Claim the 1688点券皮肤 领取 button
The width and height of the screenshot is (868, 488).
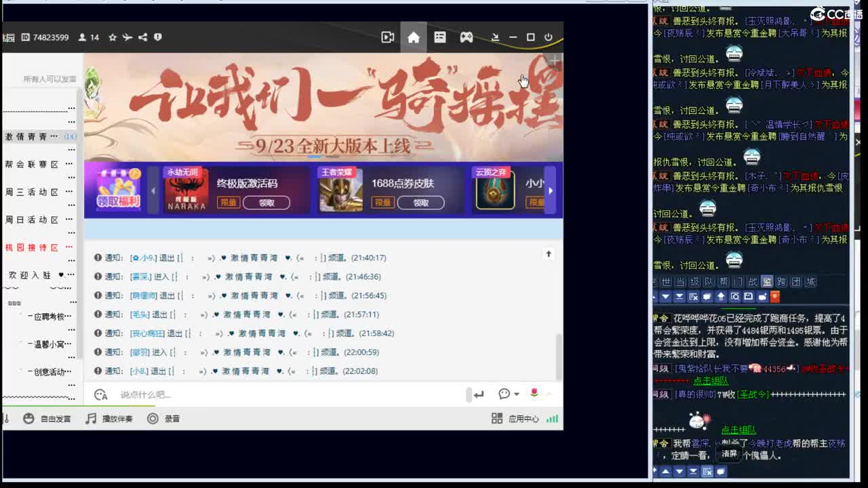[x=420, y=203]
